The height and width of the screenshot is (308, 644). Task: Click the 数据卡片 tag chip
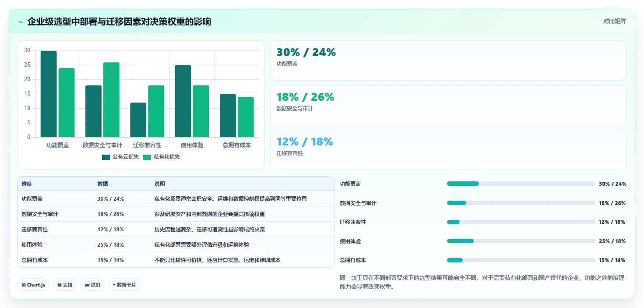point(124,285)
